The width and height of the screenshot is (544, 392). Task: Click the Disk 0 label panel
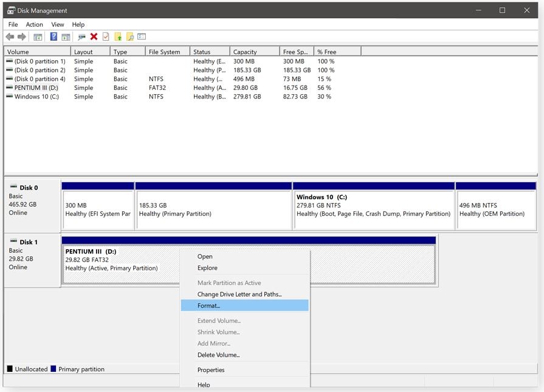pos(32,205)
